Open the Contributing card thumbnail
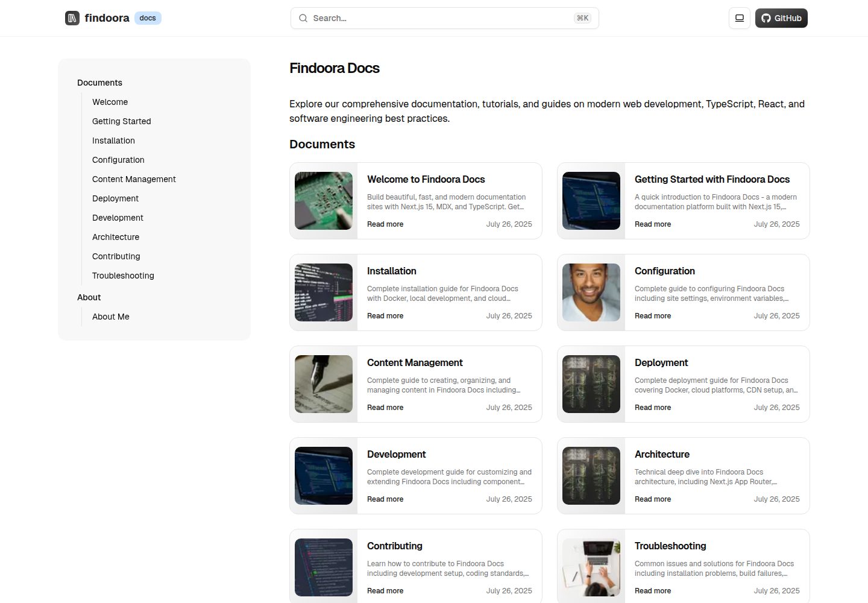Image resolution: width=868 pixels, height=603 pixels. pos(324,567)
